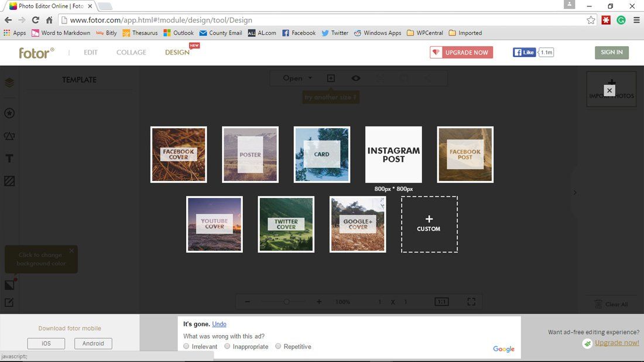Screen dimensions: 644x362
Task: Click the preview eye icon in the toolbar
Action: [x=356, y=77]
